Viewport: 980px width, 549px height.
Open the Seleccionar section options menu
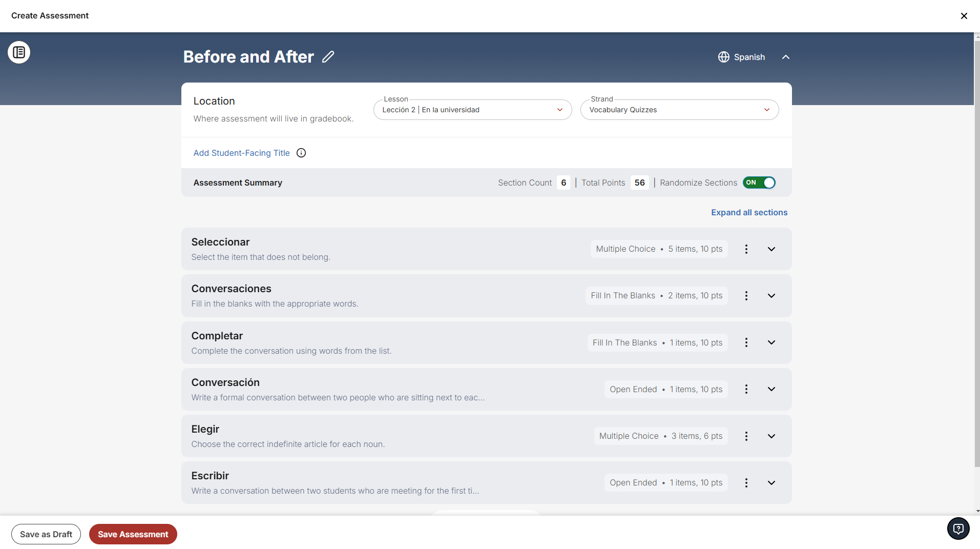click(x=746, y=249)
